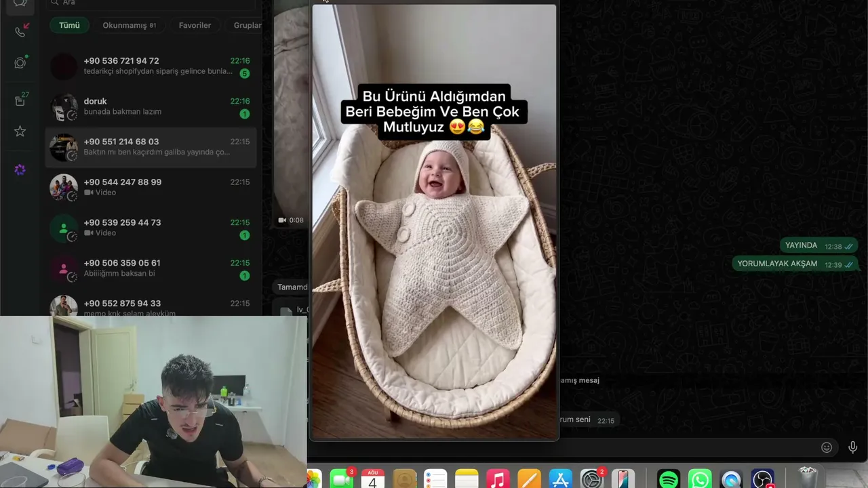
Task: Open iPhone Mirroring in the dock
Action: coord(623,479)
